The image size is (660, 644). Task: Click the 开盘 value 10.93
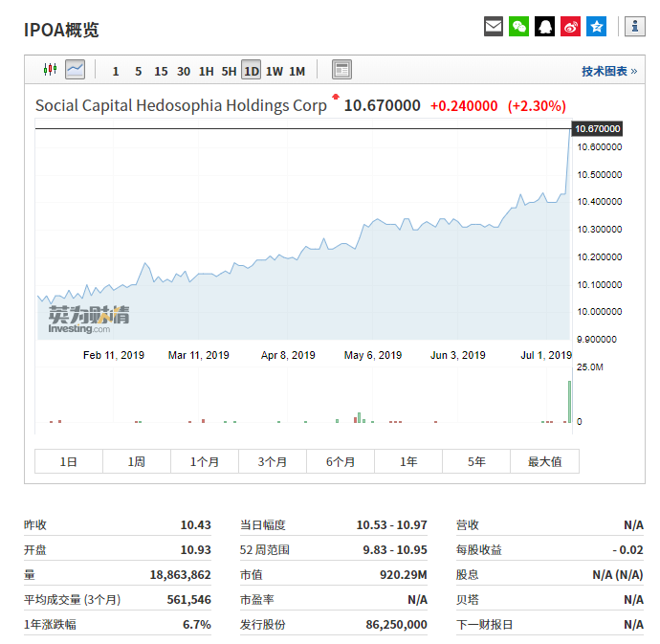click(196, 549)
